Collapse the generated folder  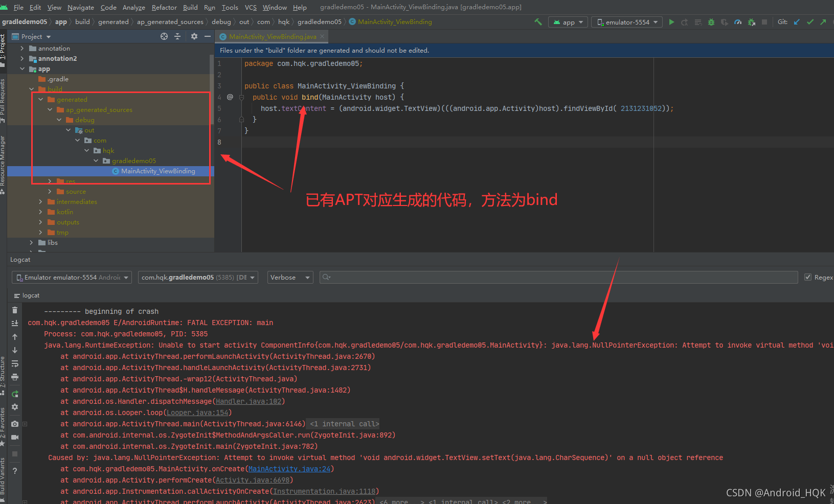click(x=40, y=99)
